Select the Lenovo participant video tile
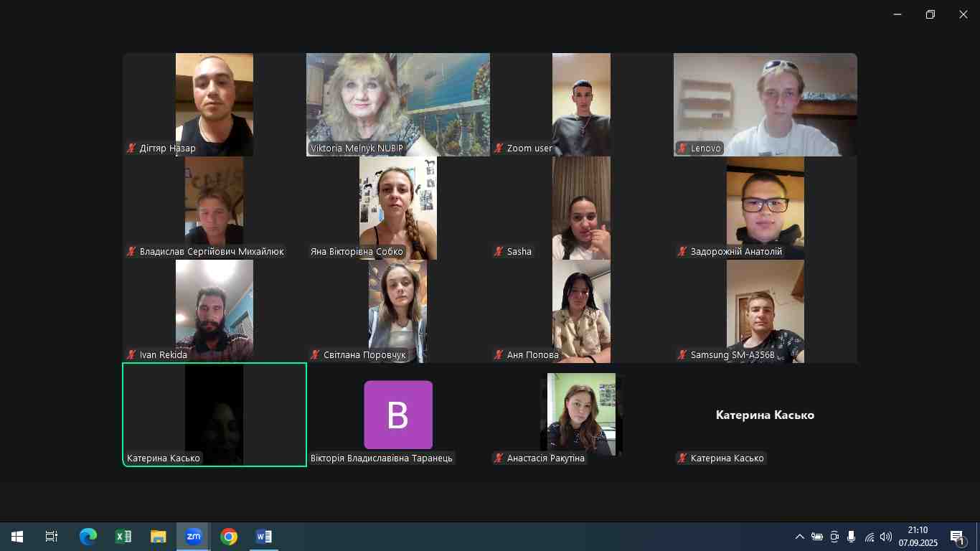980x551 pixels. click(765, 105)
